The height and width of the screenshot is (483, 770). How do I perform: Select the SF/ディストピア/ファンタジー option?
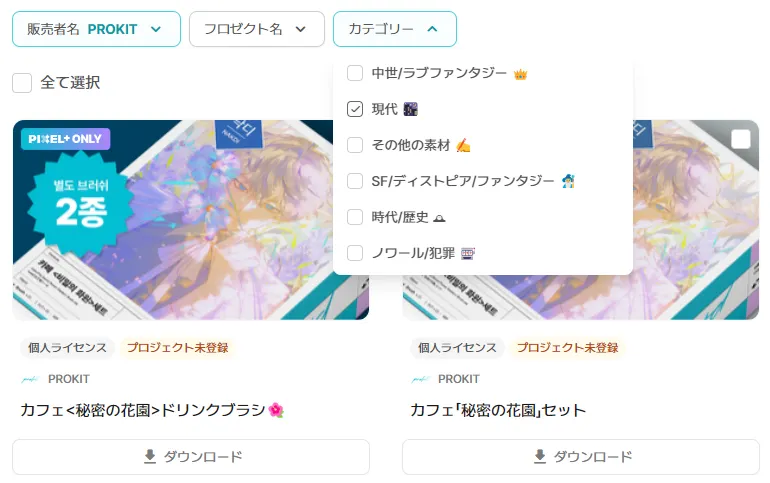[x=462, y=181]
